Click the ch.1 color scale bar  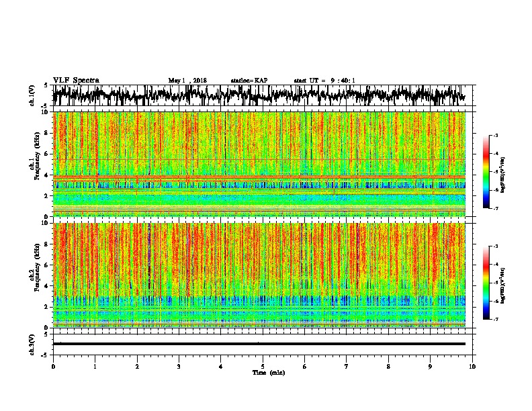tap(486, 172)
